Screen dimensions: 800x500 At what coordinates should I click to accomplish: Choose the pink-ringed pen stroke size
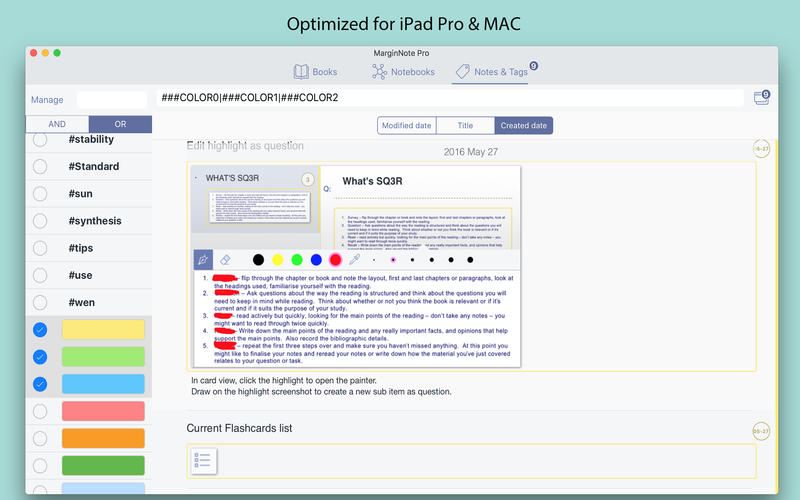pos(393,260)
